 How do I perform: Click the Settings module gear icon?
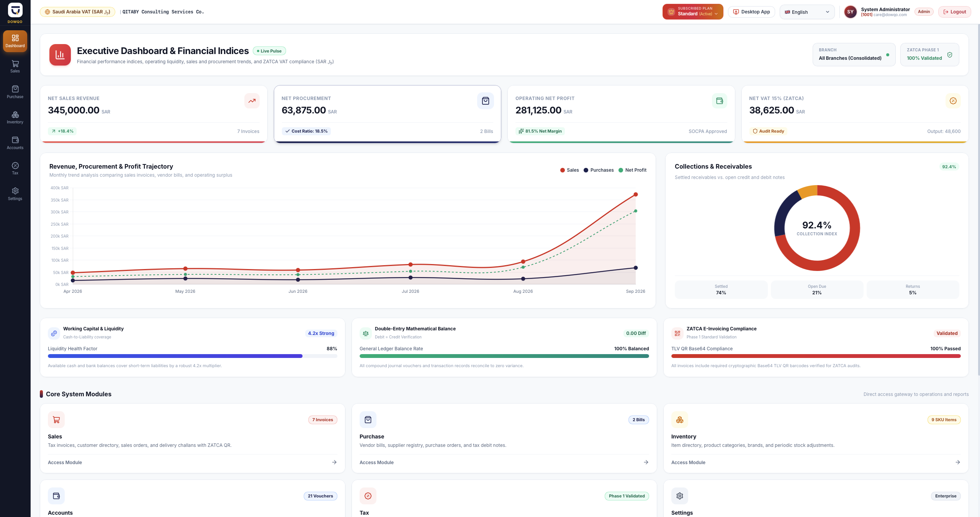[680, 496]
